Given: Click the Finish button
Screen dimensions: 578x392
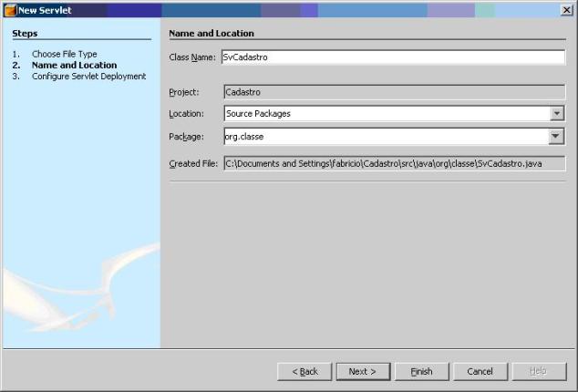Looking at the screenshot, I should click(422, 371).
